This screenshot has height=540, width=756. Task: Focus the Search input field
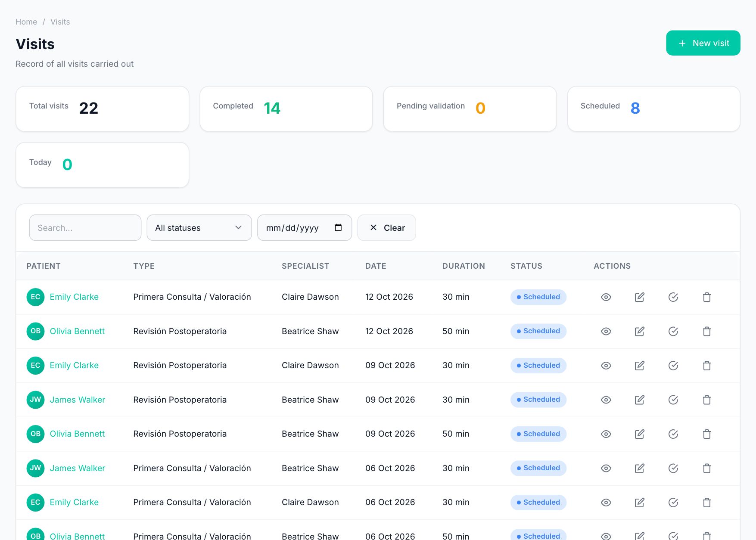[x=85, y=228]
